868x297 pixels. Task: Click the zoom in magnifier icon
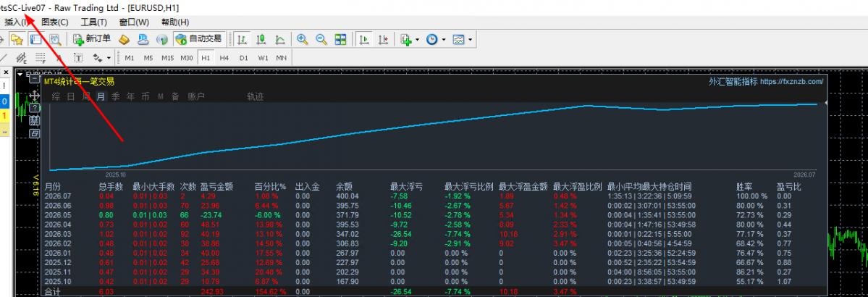coord(303,39)
